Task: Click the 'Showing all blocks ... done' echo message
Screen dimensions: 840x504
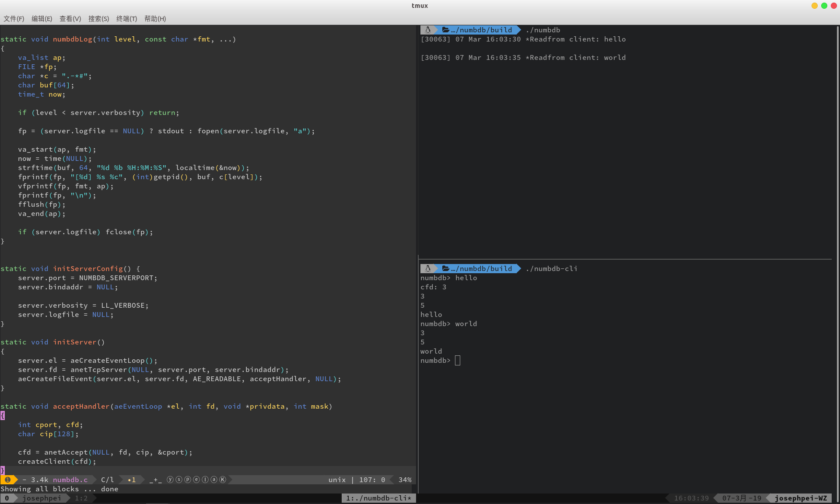Action: (59, 489)
